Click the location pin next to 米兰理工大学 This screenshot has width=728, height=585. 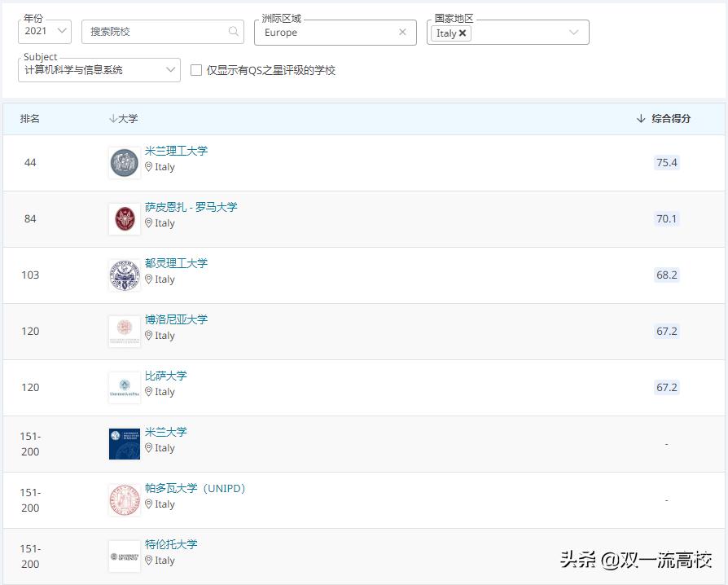pyautogui.click(x=151, y=167)
